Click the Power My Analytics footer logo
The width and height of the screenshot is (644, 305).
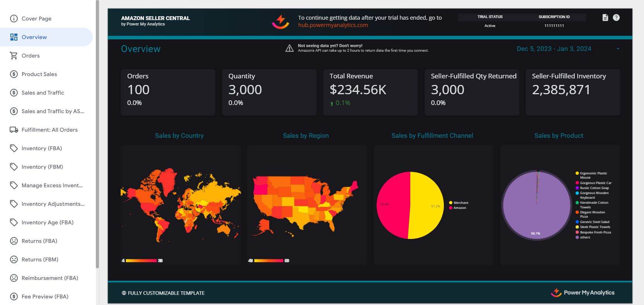(583, 293)
